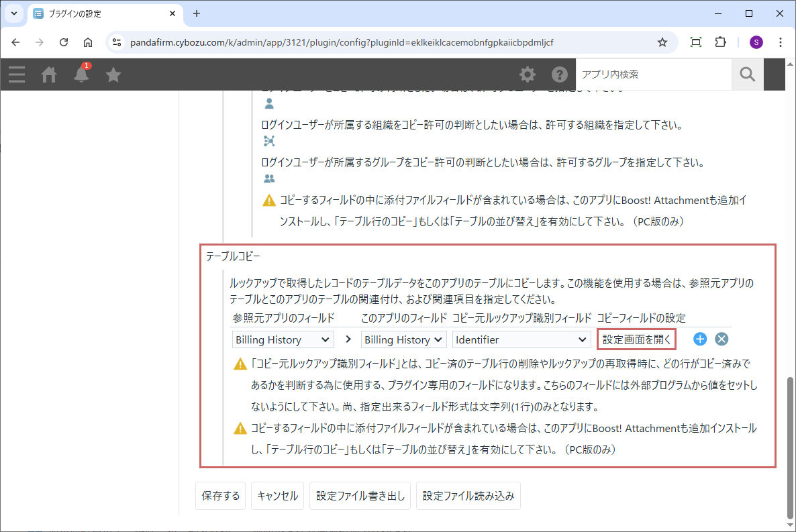This screenshot has width=796, height=532.
Task: Click the アプリ内検索 search field
Action: [653, 74]
